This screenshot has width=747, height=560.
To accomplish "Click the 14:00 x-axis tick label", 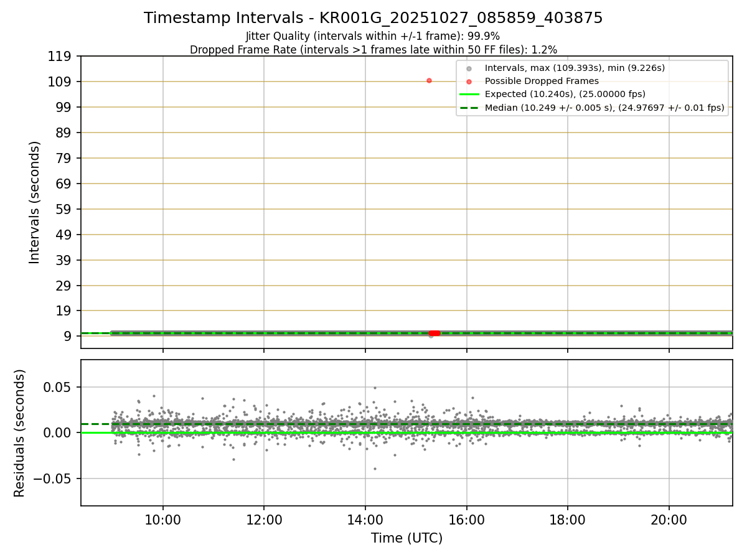I will coord(365,520).
